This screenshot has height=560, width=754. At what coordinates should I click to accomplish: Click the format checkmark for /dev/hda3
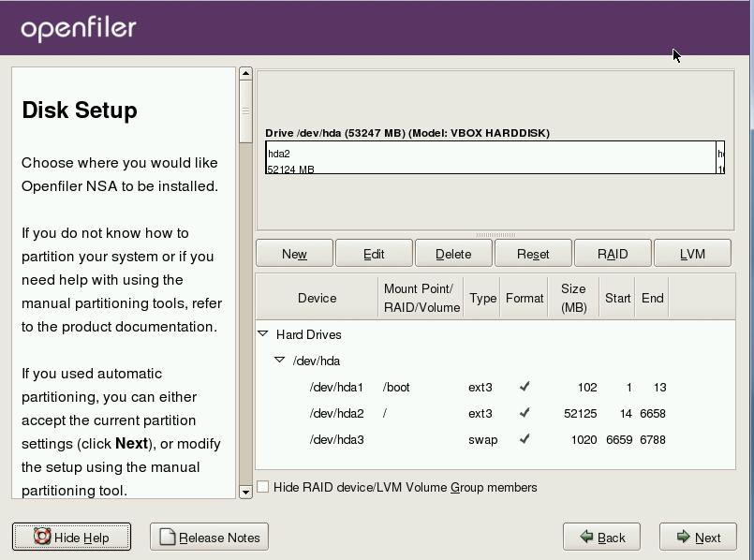525,439
